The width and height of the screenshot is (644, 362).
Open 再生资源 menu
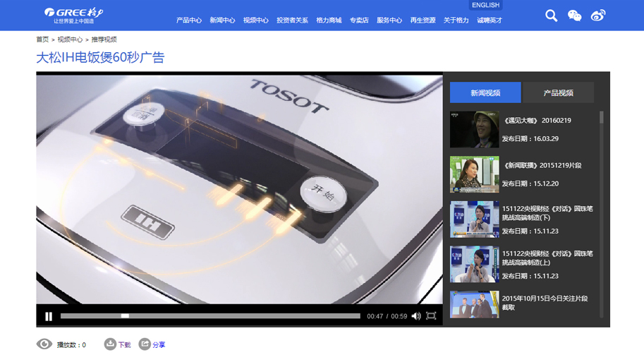pos(423,20)
